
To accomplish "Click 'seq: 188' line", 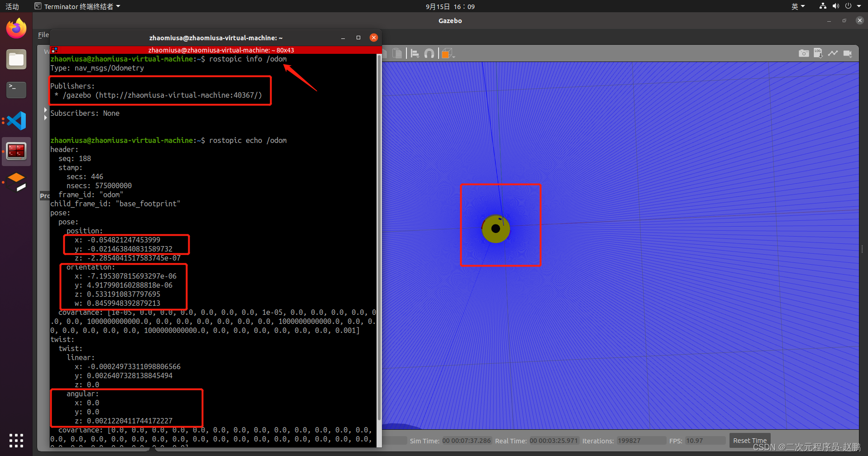I will pyautogui.click(x=75, y=158).
